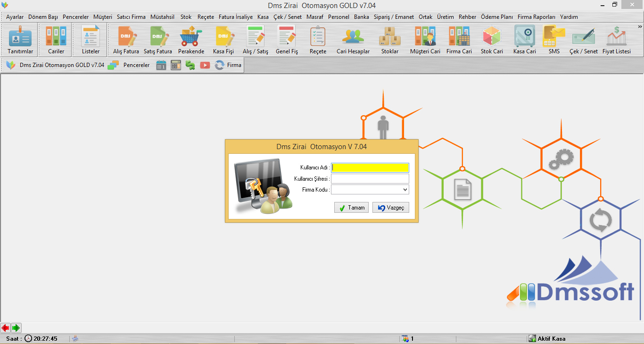This screenshot has height=344, width=644.
Task: Open the Ayarlar menu
Action: click(x=15, y=17)
